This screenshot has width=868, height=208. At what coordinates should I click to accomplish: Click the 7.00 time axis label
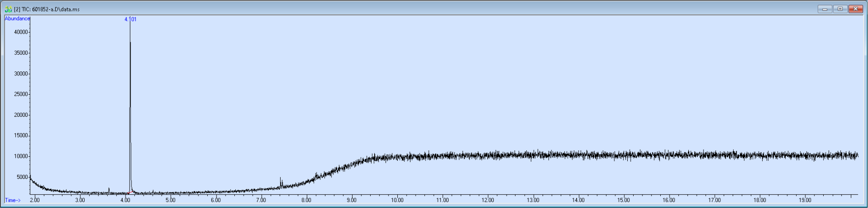point(261,200)
